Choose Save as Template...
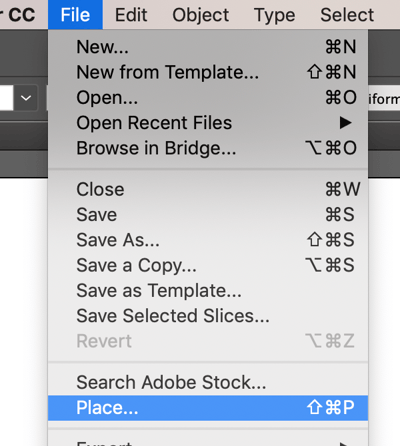 pyautogui.click(x=208, y=291)
